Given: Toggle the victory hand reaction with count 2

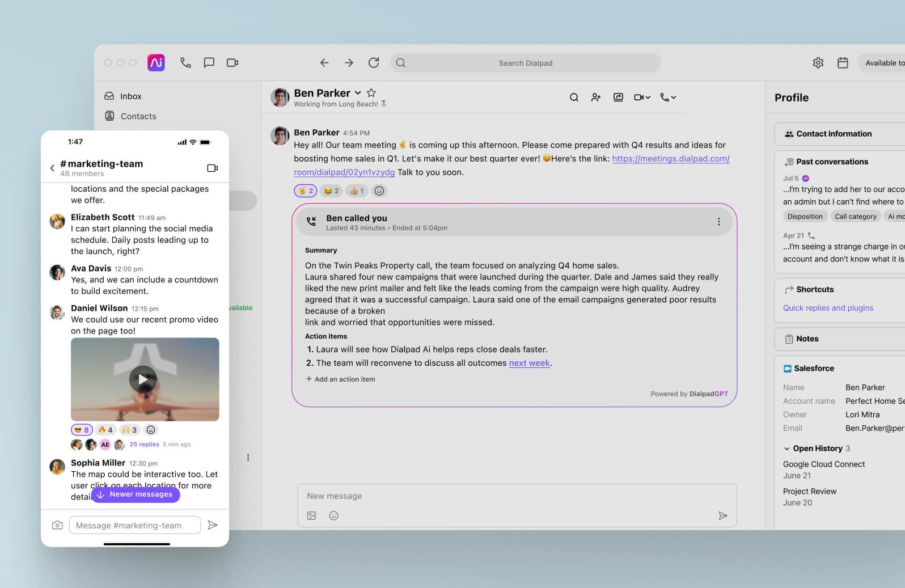Looking at the screenshot, I should pyautogui.click(x=305, y=191).
